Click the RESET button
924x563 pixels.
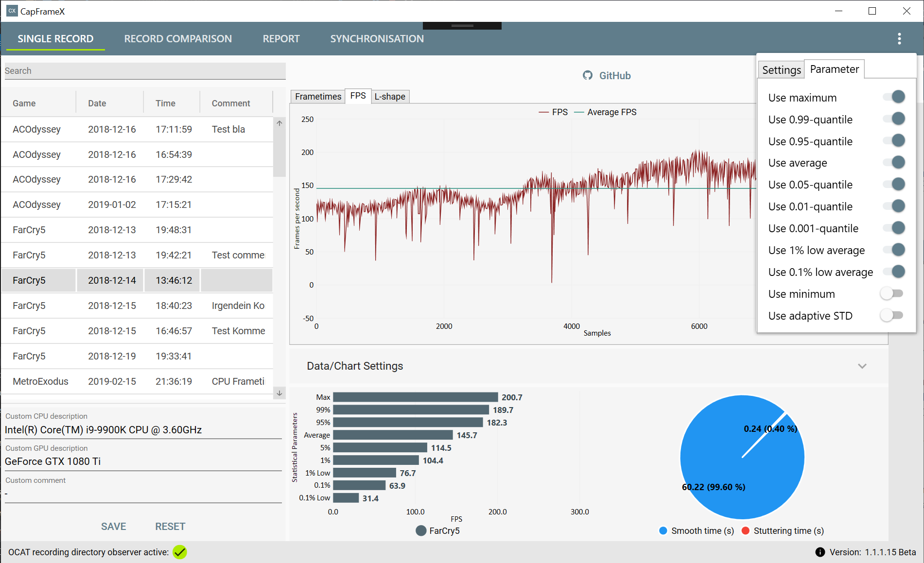click(x=170, y=527)
